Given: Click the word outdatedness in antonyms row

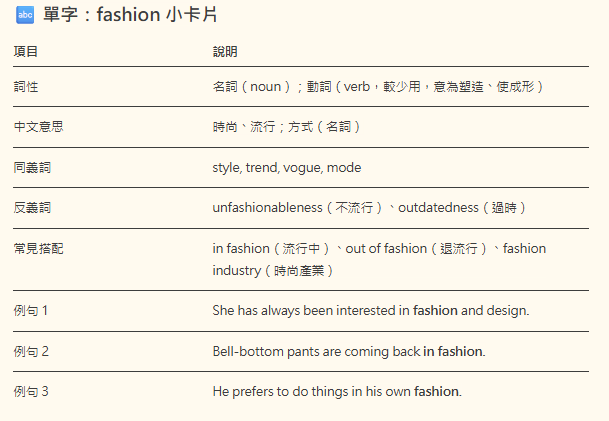Looking at the screenshot, I should click(438, 207).
